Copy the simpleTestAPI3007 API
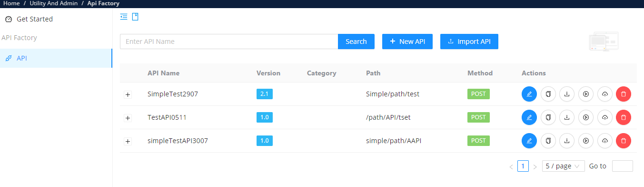Image resolution: width=644 pixels, height=187 pixels. (548, 141)
